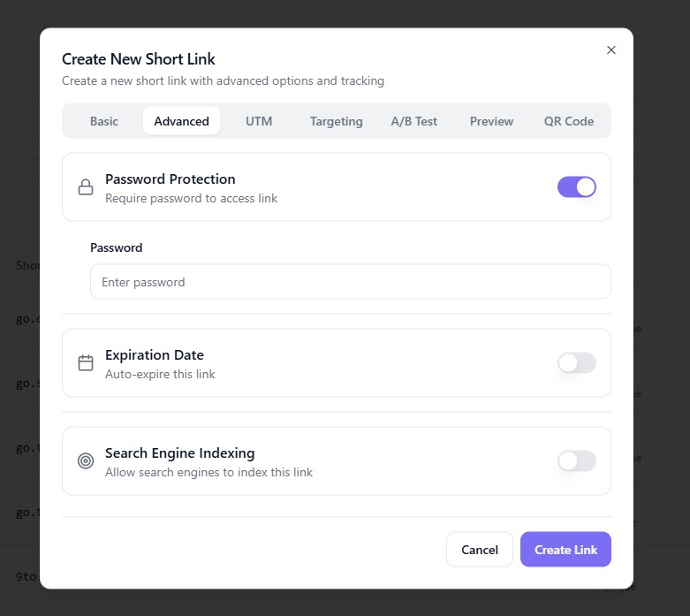Switch to the QR Code tab
The height and width of the screenshot is (616, 690).
pyautogui.click(x=568, y=121)
